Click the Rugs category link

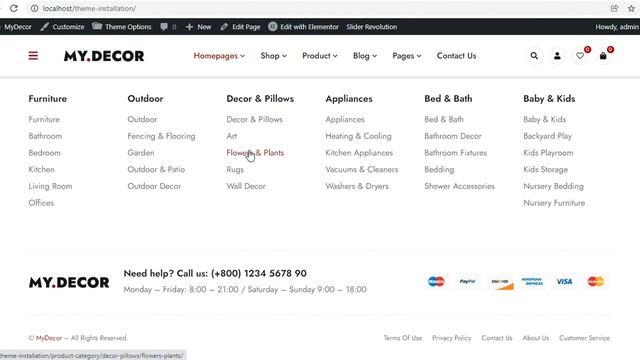pyautogui.click(x=235, y=169)
